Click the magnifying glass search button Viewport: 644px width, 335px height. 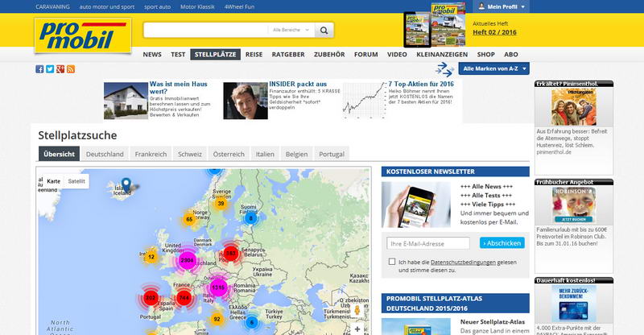pos(323,31)
